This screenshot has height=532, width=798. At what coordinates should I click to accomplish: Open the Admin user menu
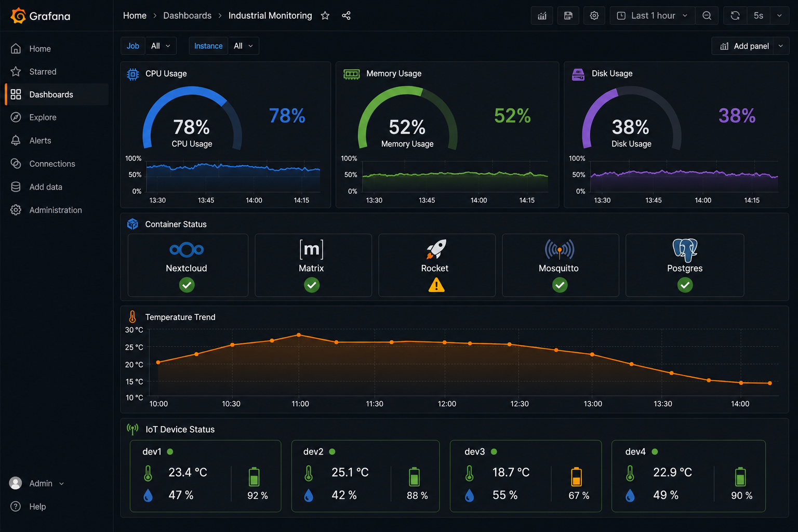pos(37,483)
